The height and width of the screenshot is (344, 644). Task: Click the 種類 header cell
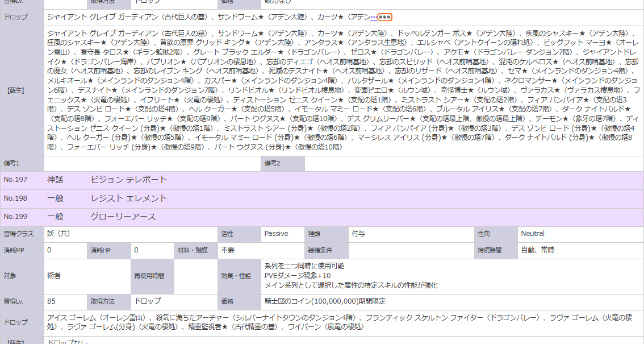coord(326,234)
